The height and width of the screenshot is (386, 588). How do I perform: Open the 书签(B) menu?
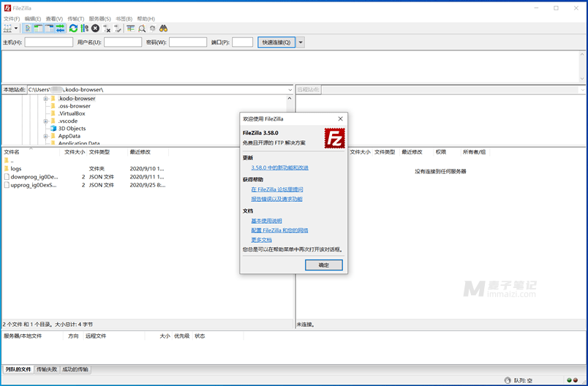tap(124, 19)
